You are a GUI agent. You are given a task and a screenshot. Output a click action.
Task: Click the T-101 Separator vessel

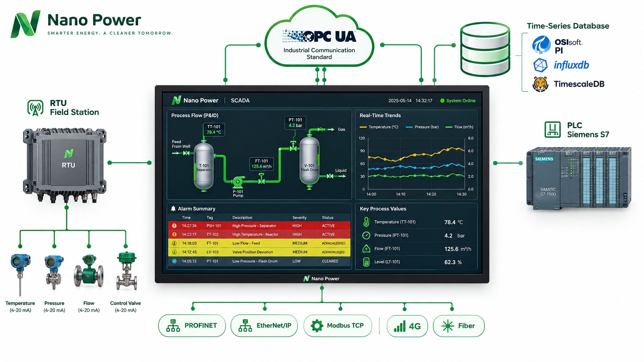click(204, 167)
